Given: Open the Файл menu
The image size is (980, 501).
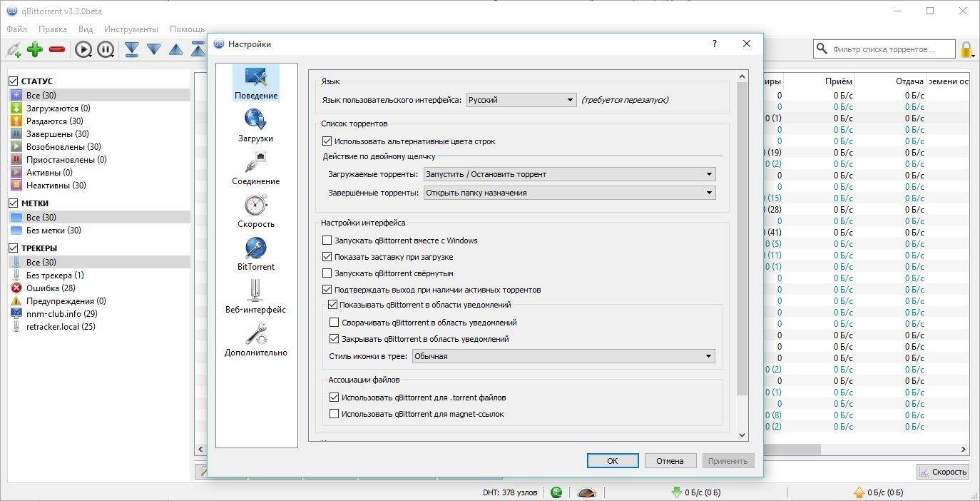Looking at the screenshot, I should coord(17,29).
